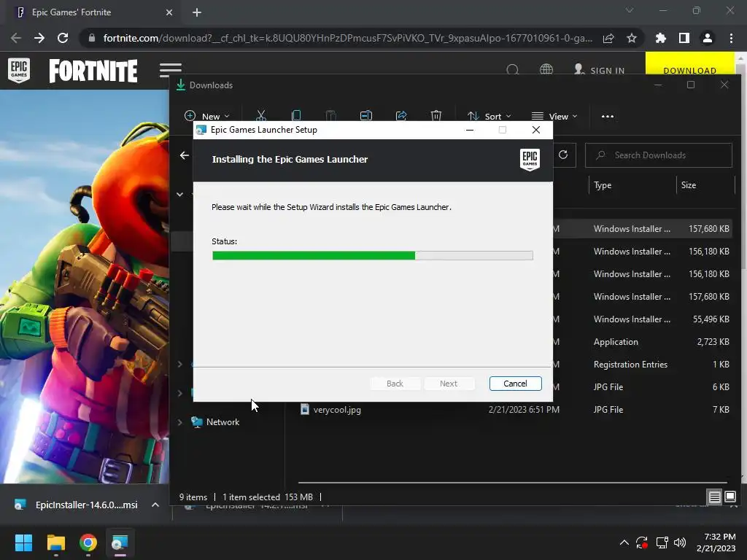The width and height of the screenshot is (747, 560).
Task: Open Chrome from taskbar
Action: (x=88, y=542)
